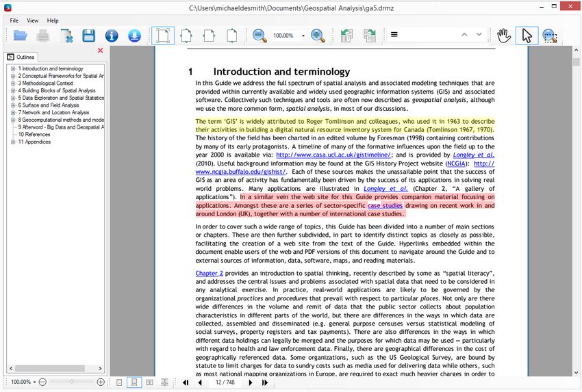Switch to continuous facing layout icon
The width and height of the screenshot is (582, 392).
(164, 382)
